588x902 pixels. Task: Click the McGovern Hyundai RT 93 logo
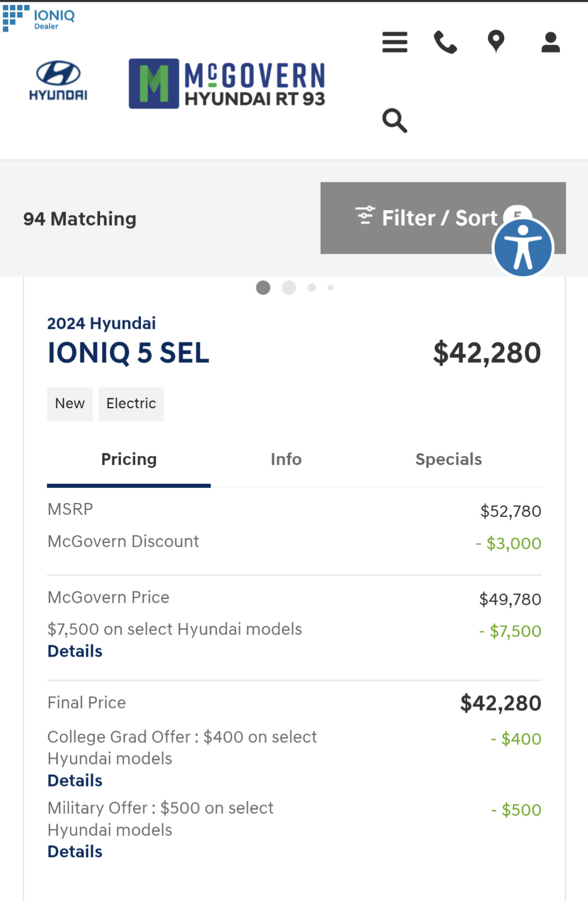pyautogui.click(x=227, y=84)
